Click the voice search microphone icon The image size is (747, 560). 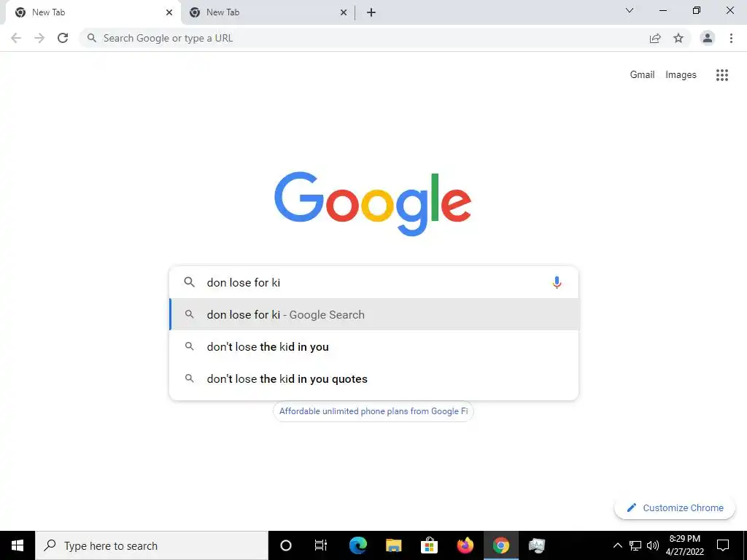(557, 282)
